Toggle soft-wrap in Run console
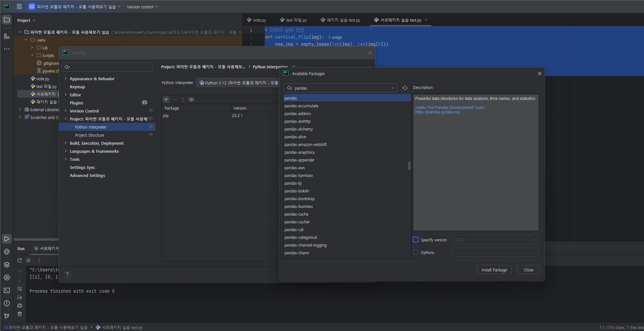The width and height of the screenshot is (644, 331). tap(20, 289)
